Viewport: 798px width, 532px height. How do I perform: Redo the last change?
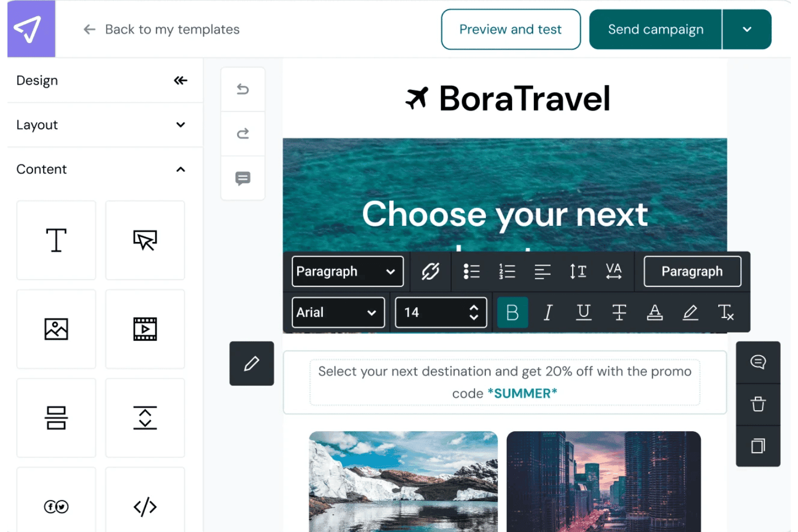[243, 133]
